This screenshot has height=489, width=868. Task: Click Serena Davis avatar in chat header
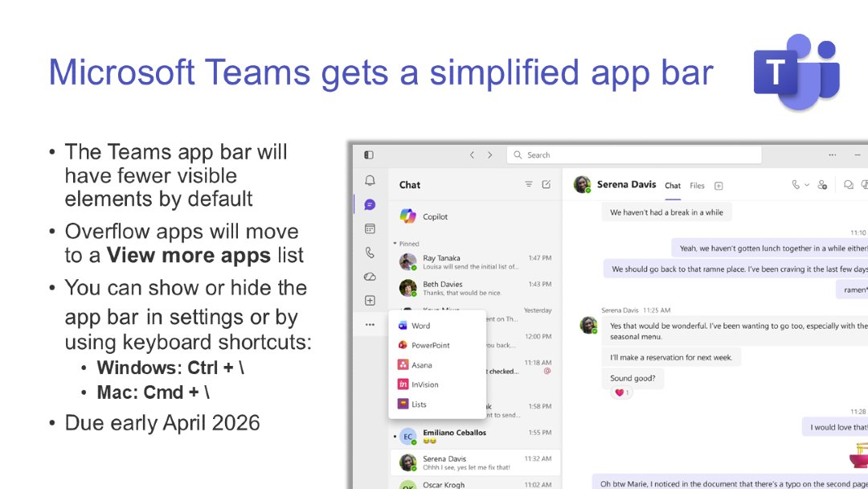click(582, 184)
